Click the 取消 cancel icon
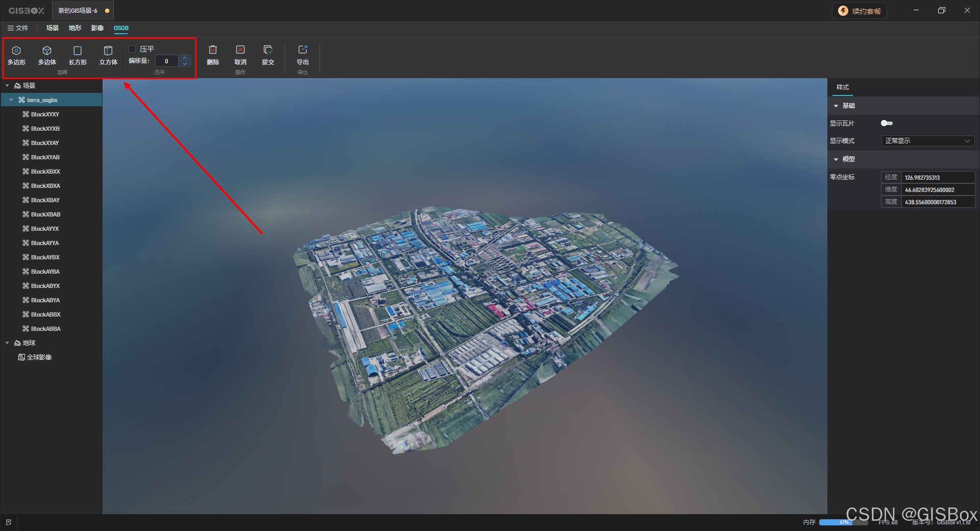Screen dimensions: 980x531 [x=240, y=50]
